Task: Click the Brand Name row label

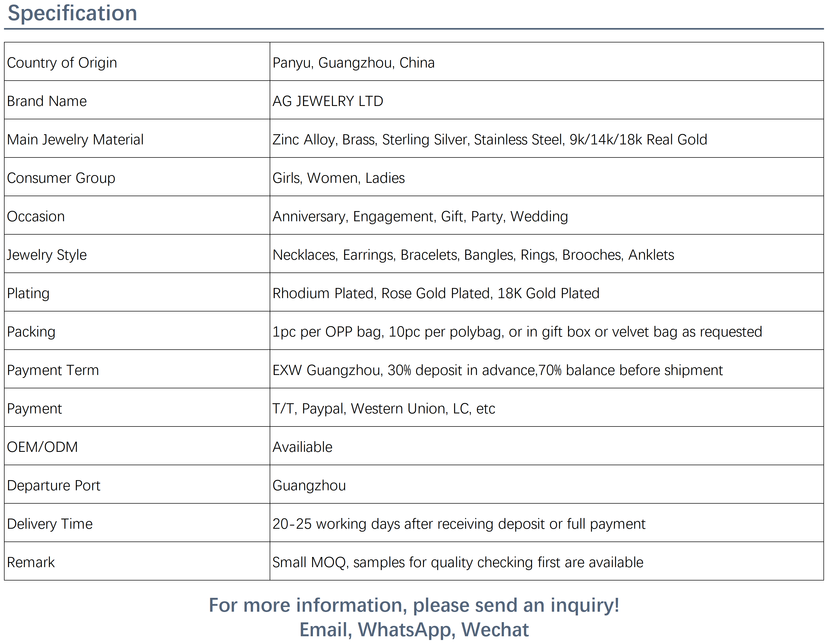Action: point(47,101)
